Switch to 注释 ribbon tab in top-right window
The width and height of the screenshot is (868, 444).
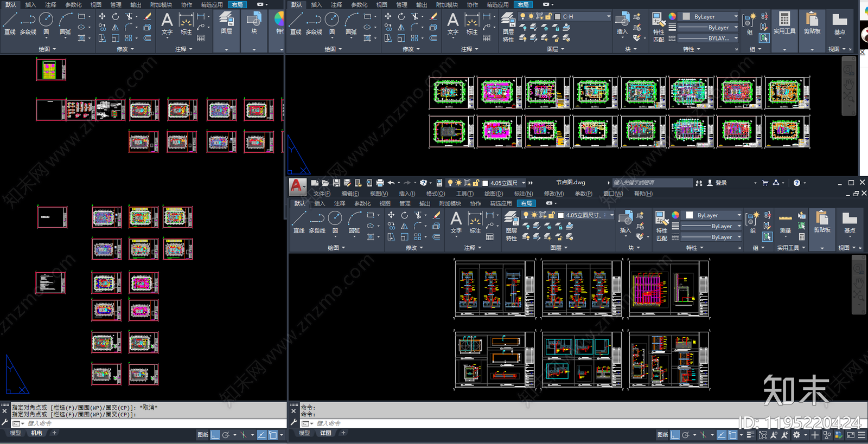coord(336,4)
